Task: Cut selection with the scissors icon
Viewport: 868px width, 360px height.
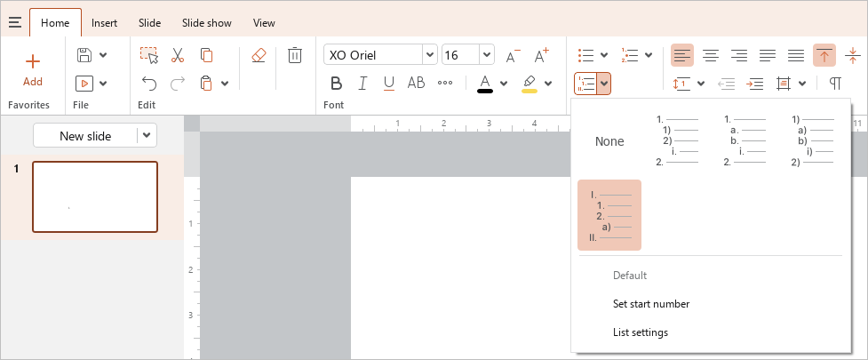Action: click(x=177, y=55)
